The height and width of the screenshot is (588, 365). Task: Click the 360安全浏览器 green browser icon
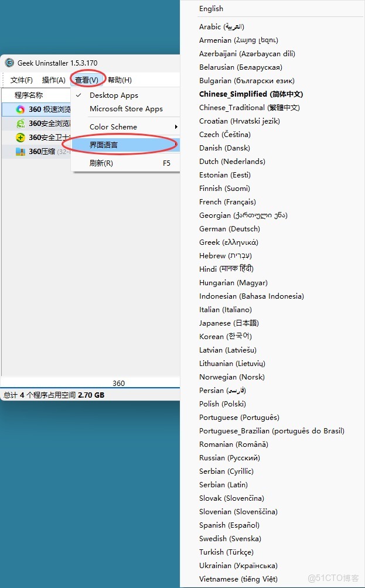[21, 124]
